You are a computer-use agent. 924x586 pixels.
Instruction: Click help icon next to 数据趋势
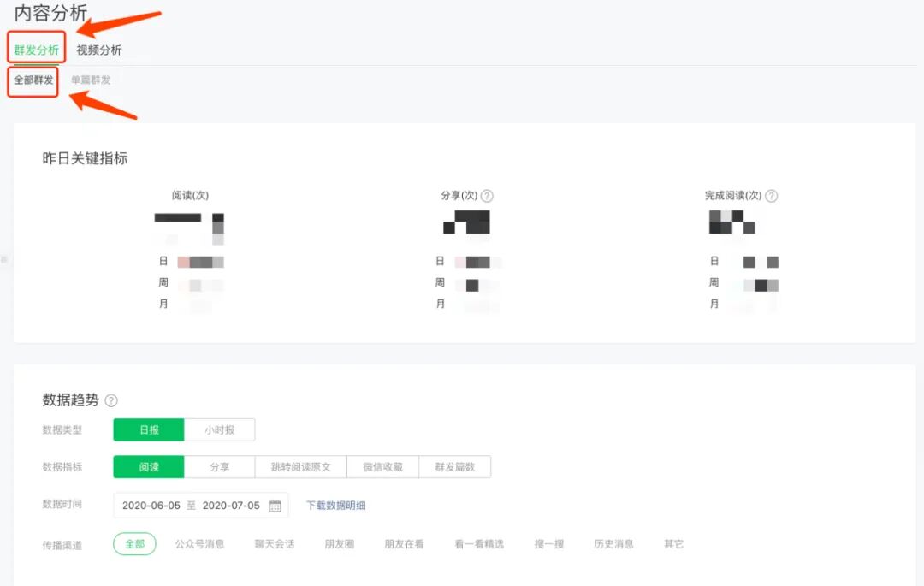(110, 400)
